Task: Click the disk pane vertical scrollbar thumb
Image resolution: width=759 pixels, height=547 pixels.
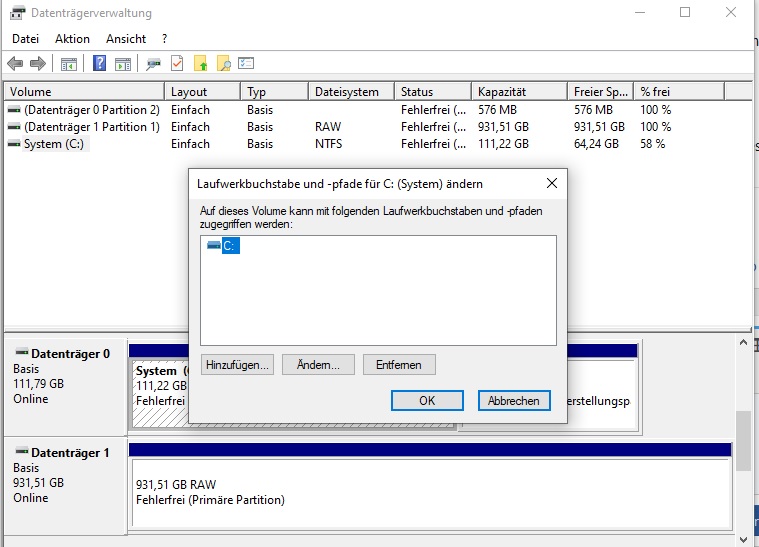Action: click(743, 441)
